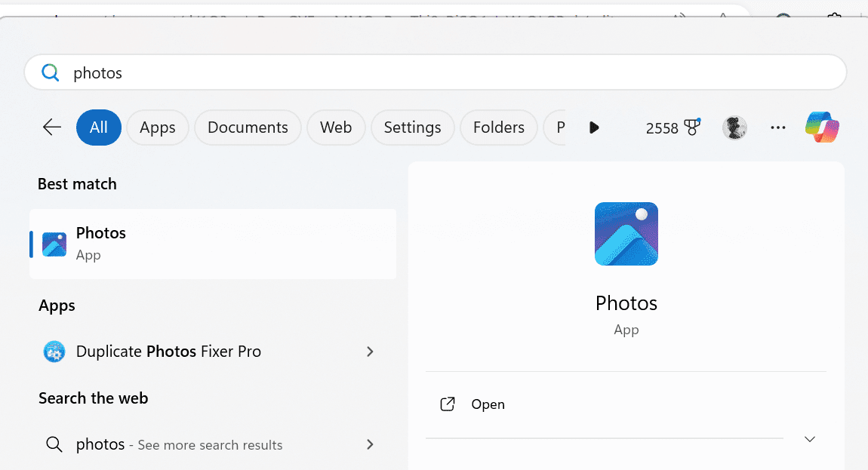This screenshot has width=868, height=470.
Task: Click the search magnifier icon in search box
Action: (51, 72)
